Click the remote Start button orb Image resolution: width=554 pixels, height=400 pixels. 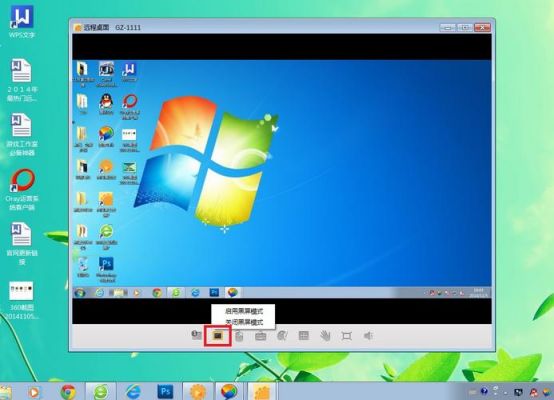pyautogui.click(x=80, y=293)
